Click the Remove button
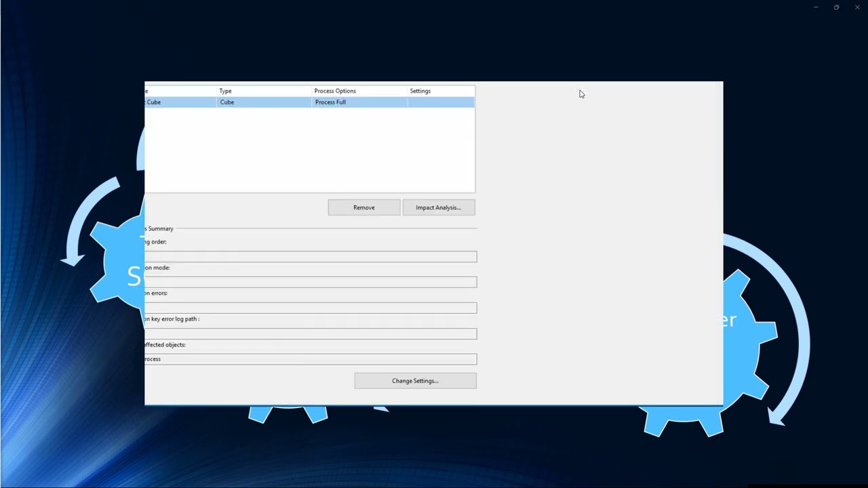Screen dimensions: 868x488 click(x=364, y=207)
